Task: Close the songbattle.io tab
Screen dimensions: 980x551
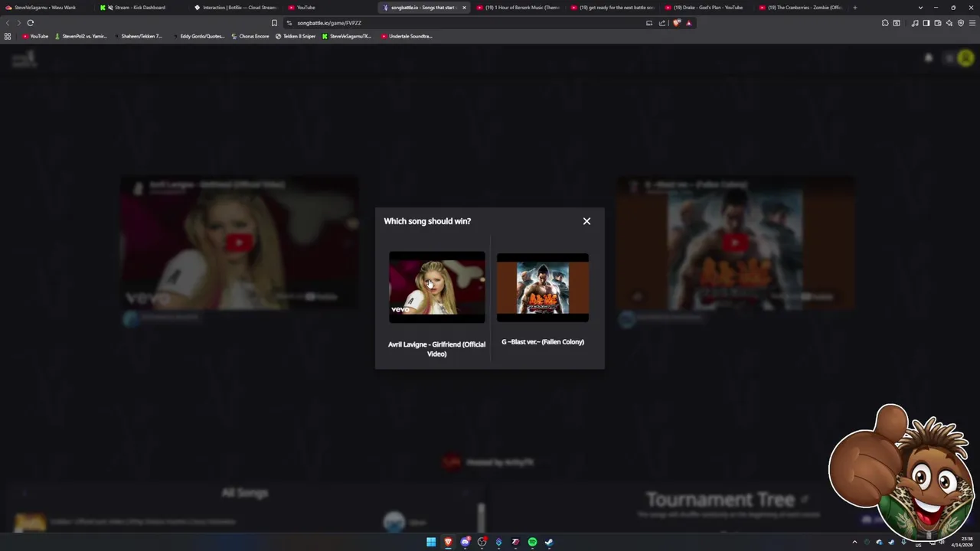Action: point(464,8)
